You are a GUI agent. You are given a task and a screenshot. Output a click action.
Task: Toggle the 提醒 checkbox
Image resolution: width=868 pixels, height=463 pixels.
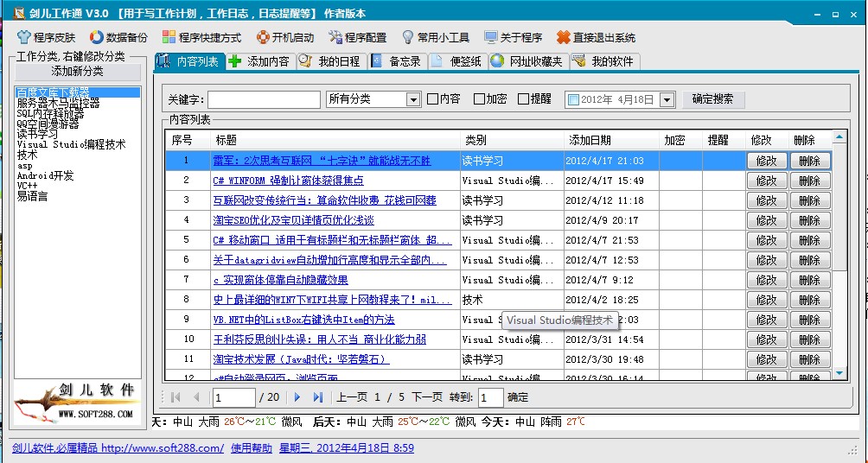tap(523, 99)
